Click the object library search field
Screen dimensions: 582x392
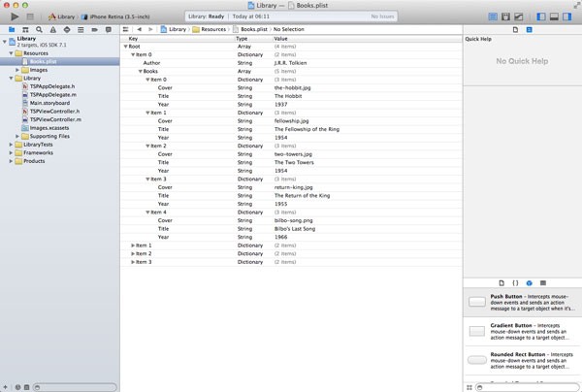pyautogui.click(x=527, y=387)
